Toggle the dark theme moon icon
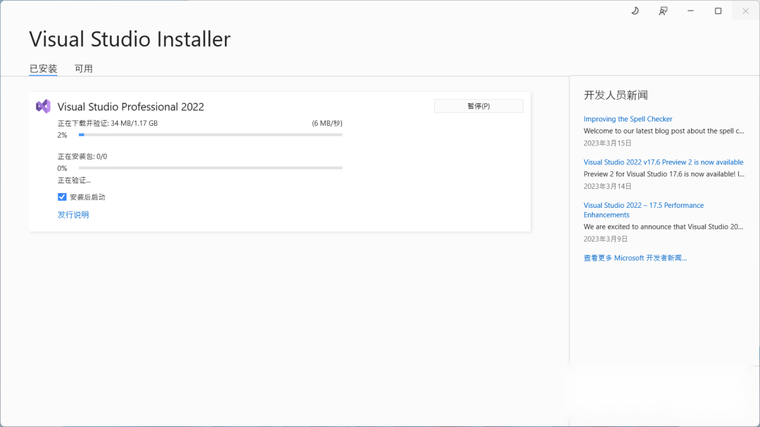This screenshot has width=760, height=427. tap(635, 11)
